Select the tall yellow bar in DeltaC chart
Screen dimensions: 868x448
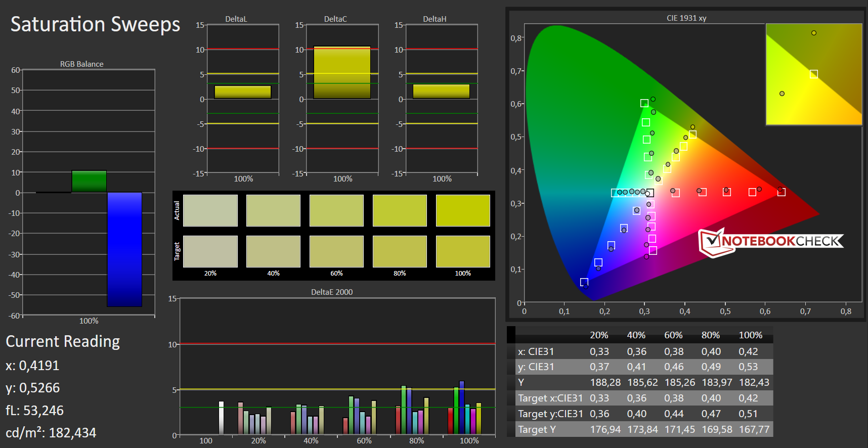pyautogui.click(x=342, y=72)
